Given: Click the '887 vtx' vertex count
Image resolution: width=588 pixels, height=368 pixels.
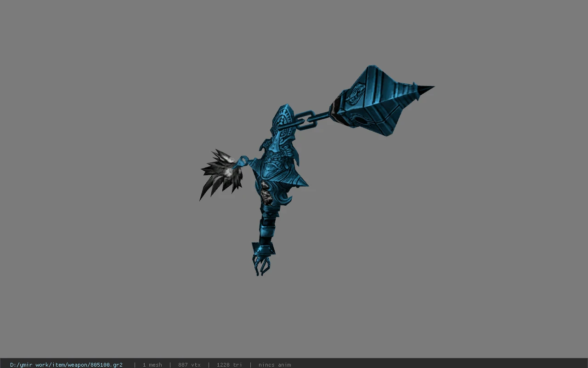Looking at the screenshot, I should (x=189, y=365).
